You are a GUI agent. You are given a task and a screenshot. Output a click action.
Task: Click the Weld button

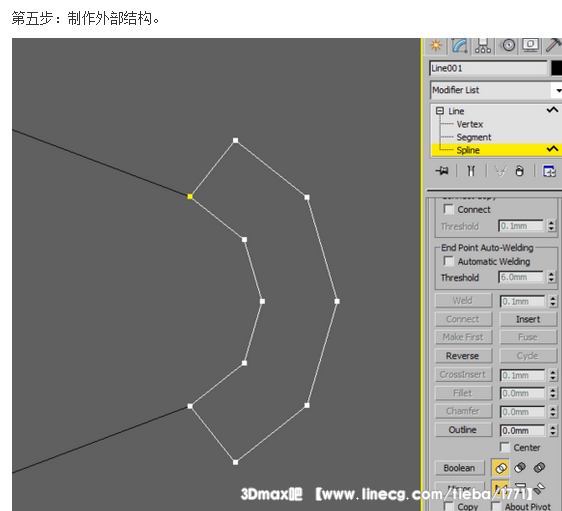tap(463, 301)
